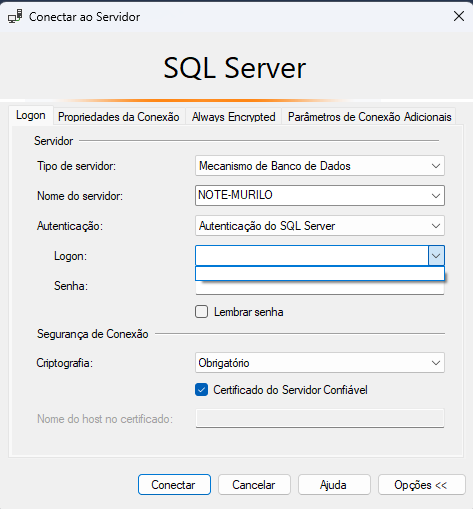
Task: Uncheck Certificado do Servidor Confiável
Action: point(201,390)
